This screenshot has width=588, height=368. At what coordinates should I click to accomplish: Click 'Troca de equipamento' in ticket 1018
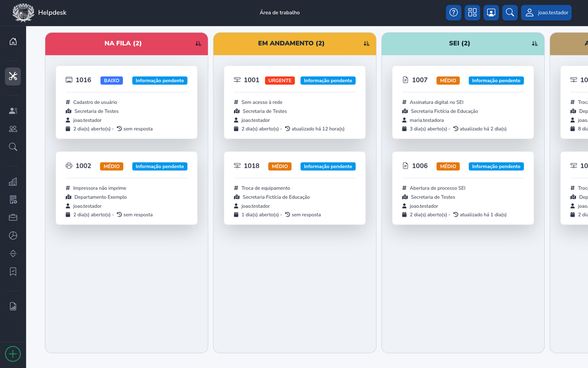[266, 188]
